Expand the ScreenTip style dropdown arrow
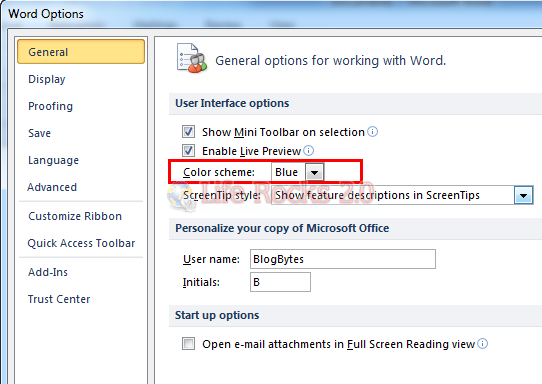The width and height of the screenshot is (542, 384). [523, 196]
